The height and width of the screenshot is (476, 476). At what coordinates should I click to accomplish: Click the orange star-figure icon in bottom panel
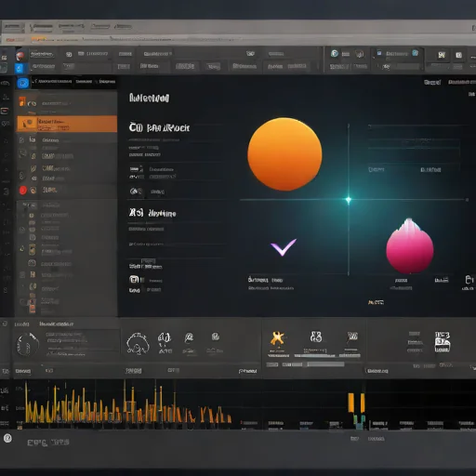tap(277, 337)
